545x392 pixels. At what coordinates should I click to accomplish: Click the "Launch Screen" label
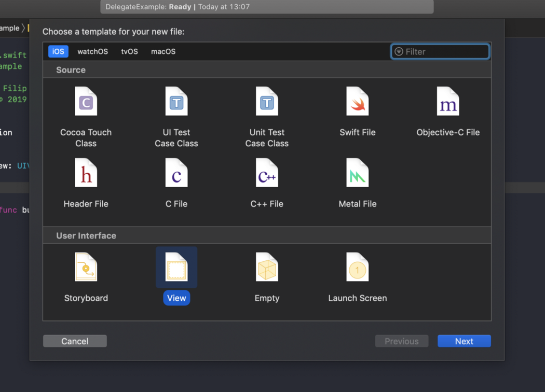tap(357, 298)
